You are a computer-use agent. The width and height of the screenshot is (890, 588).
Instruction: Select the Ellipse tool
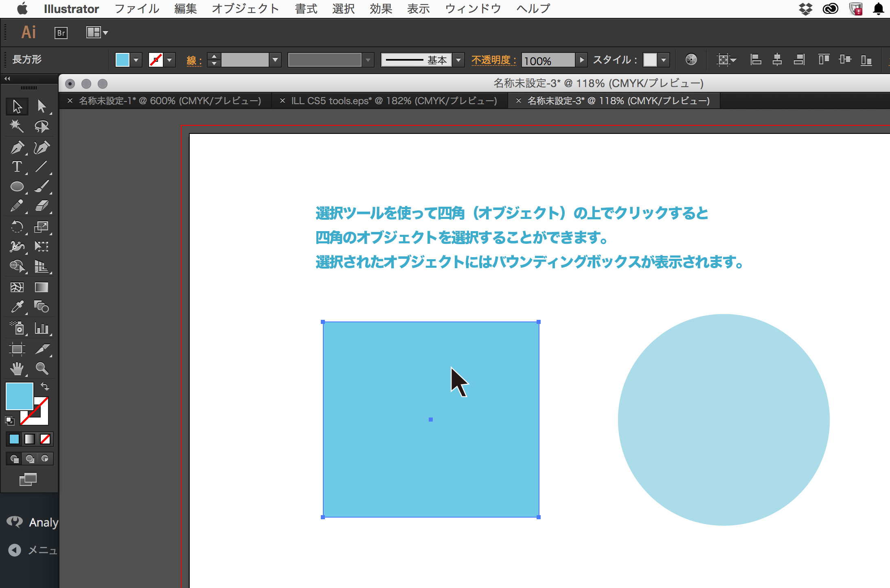pos(17,186)
